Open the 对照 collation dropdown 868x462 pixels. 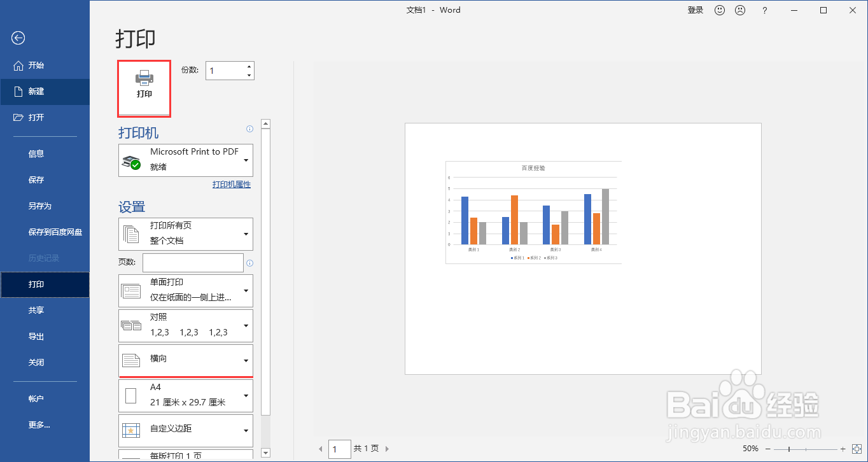[x=186, y=326]
